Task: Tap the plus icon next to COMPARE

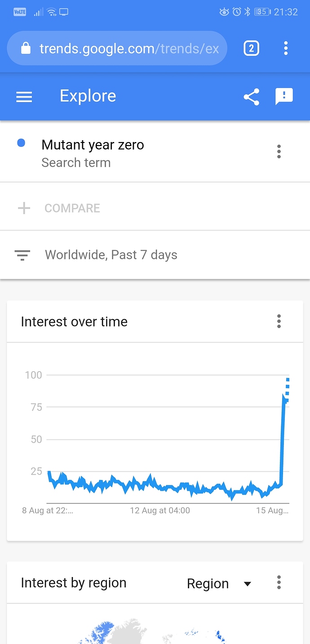Action: [24, 208]
